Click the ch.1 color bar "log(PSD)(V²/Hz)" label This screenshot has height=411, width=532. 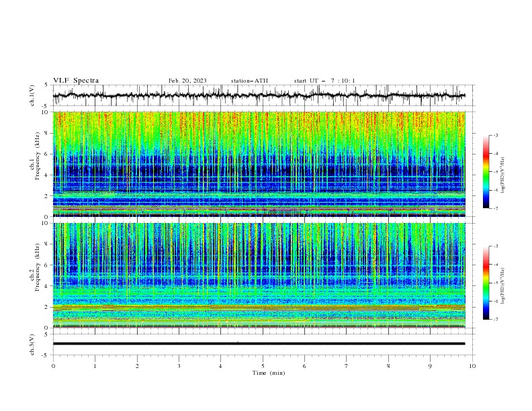coord(503,175)
